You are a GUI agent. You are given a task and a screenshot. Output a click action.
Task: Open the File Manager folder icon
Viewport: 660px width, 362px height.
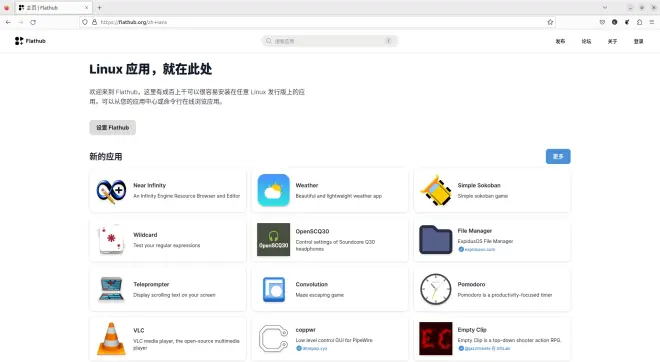click(436, 240)
